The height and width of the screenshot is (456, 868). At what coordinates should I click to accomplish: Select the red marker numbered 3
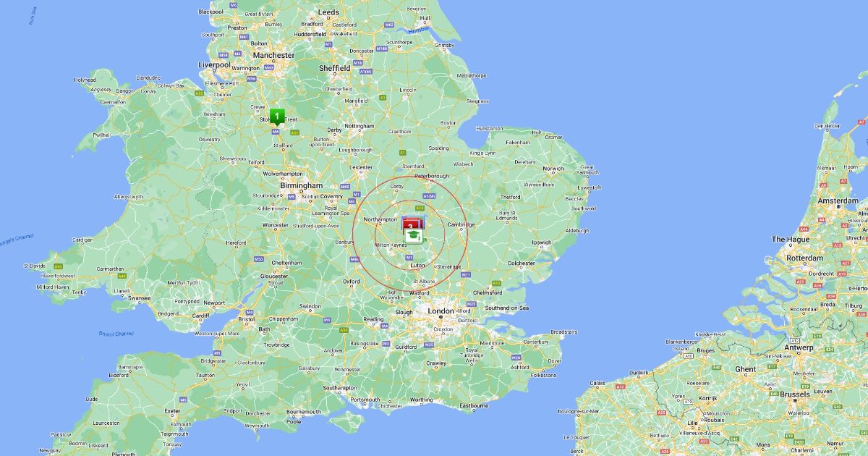point(411,223)
